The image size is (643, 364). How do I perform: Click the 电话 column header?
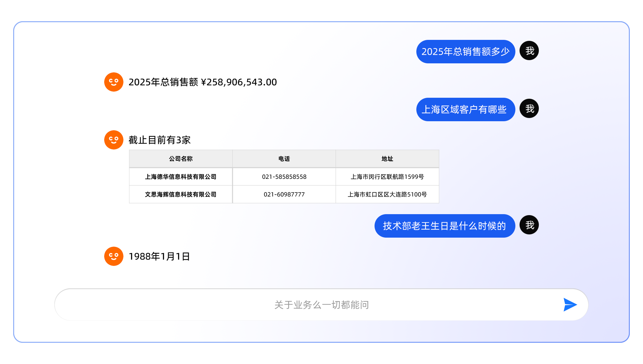click(284, 159)
